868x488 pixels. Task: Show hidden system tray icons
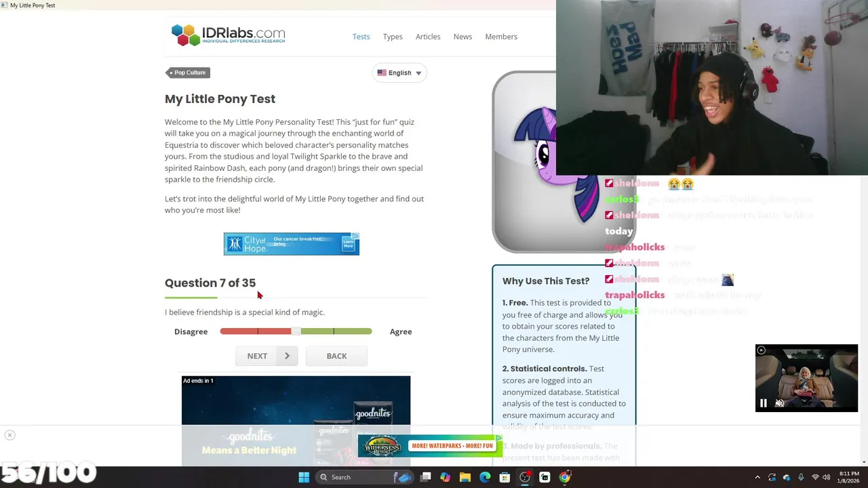click(x=757, y=477)
